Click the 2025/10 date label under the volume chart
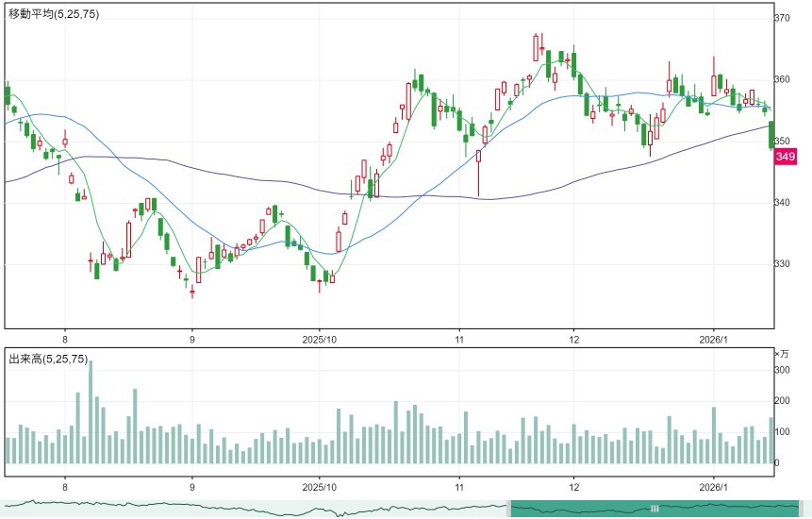The height and width of the screenshot is (519, 812). tap(319, 488)
